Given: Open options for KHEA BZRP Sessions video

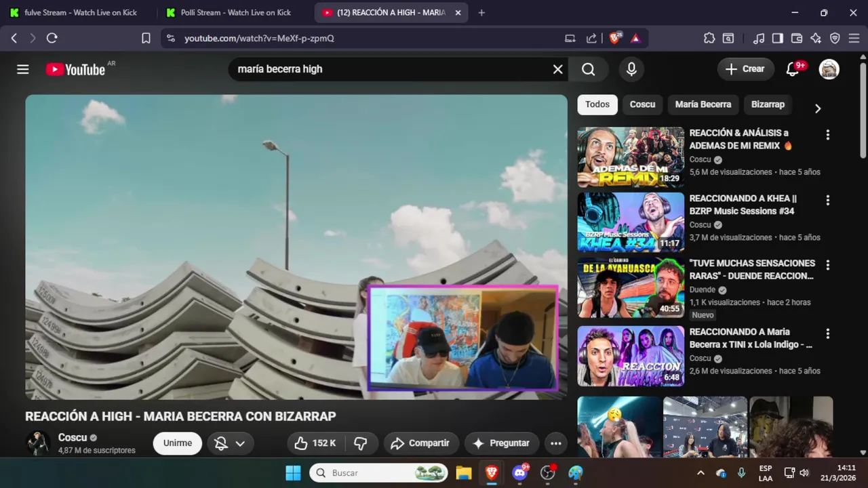Looking at the screenshot, I should [x=827, y=200].
